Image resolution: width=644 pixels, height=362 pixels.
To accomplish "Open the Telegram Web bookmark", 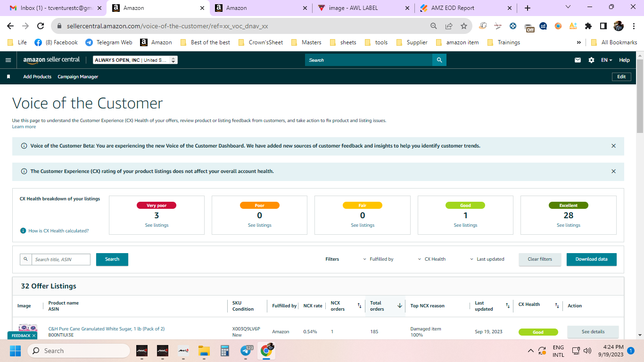I will (x=109, y=42).
